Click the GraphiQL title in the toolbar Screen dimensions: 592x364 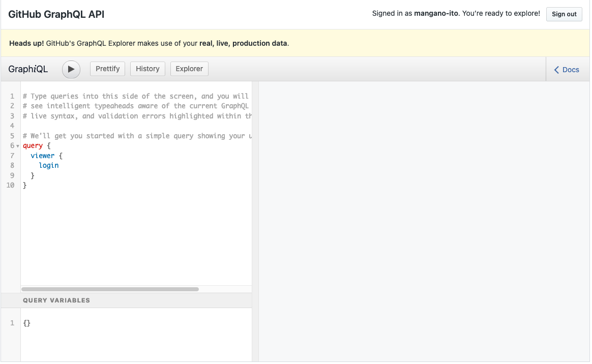point(28,69)
